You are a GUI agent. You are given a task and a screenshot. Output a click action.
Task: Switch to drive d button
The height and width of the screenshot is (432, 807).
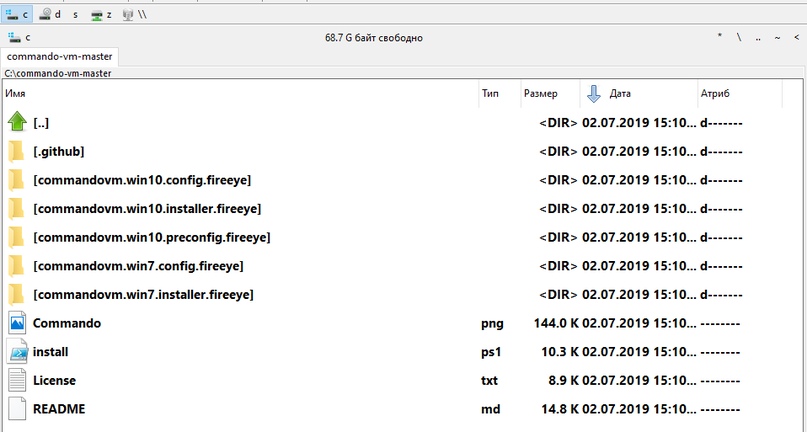(50, 15)
